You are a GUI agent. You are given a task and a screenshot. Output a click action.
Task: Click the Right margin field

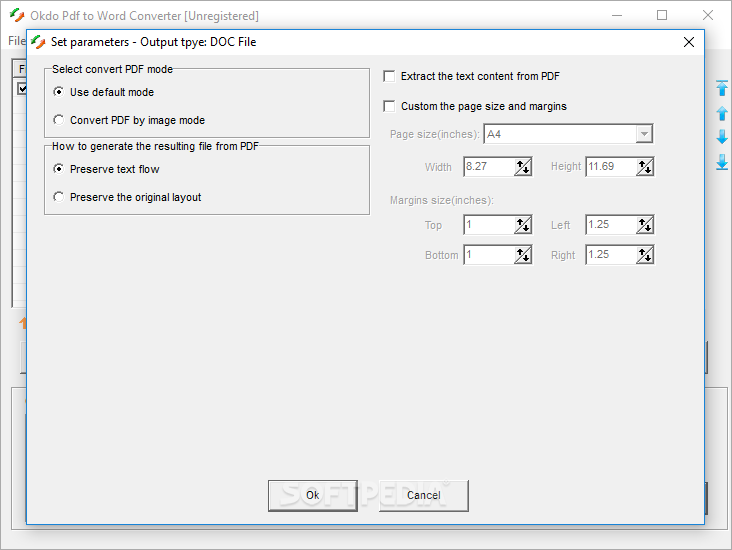coord(611,255)
